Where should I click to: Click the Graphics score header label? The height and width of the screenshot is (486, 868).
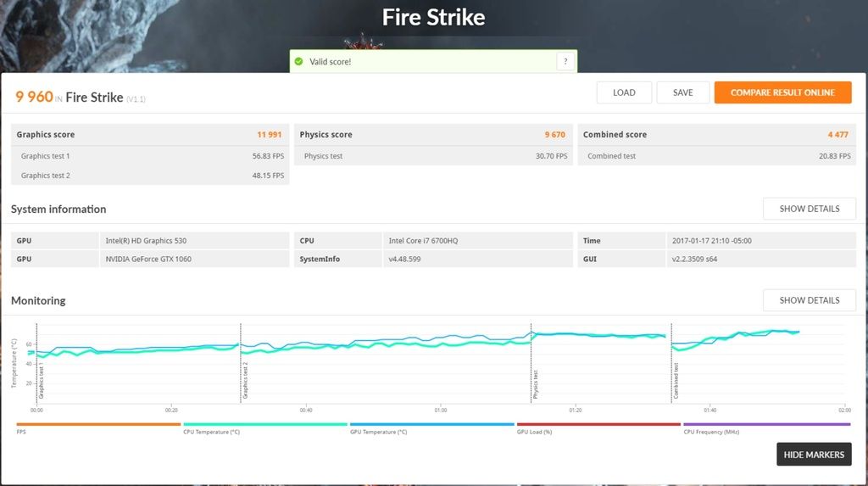pos(46,135)
